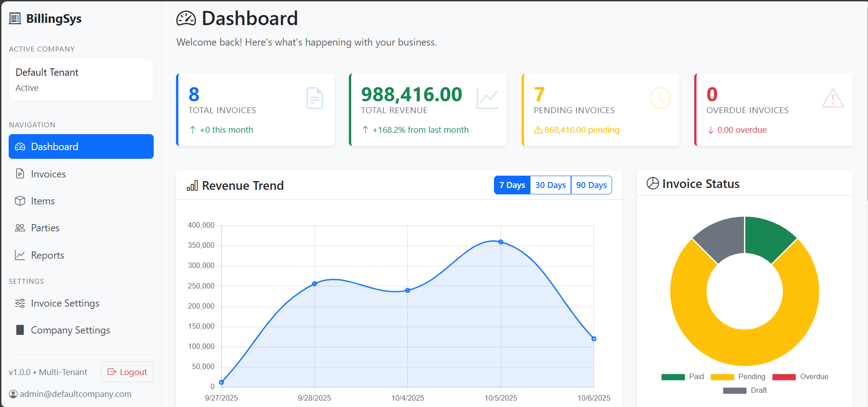Click the Logout button
This screenshot has height=407, width=868.
coord(127,372)
